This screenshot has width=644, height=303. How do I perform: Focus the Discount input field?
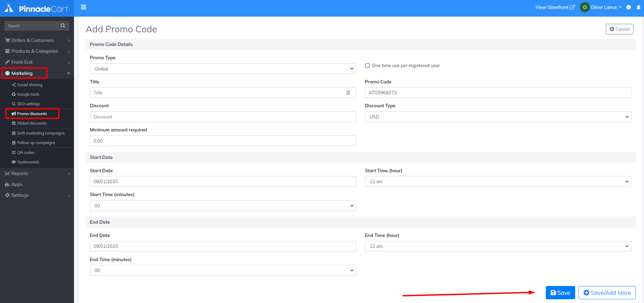click(x=223, y=117)
